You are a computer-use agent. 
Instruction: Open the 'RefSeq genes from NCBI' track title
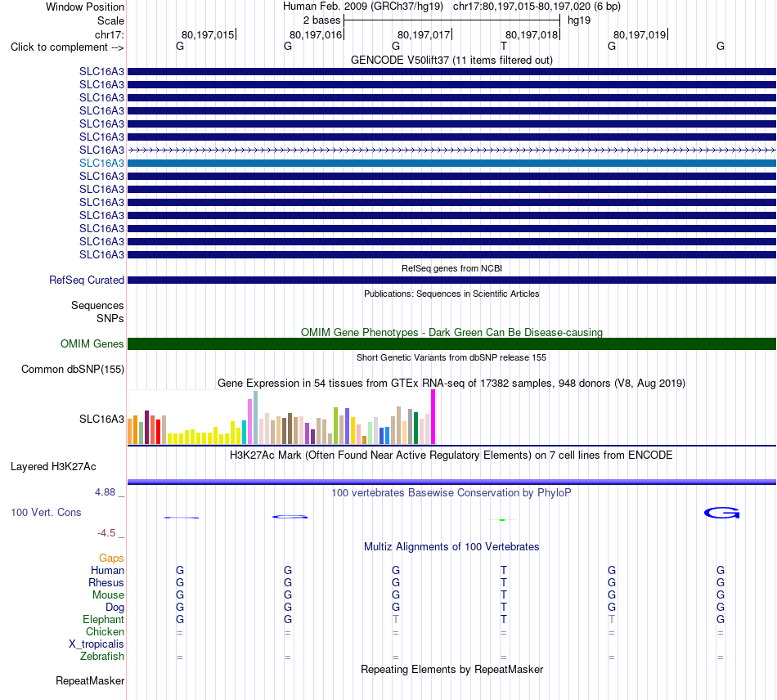click(x=451, y=268)
